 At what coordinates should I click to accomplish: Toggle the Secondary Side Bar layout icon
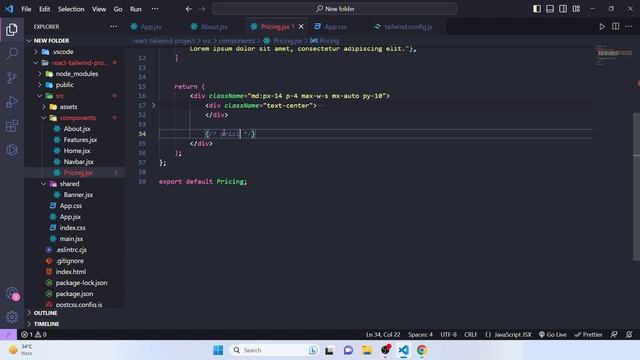tap(563, 9)
